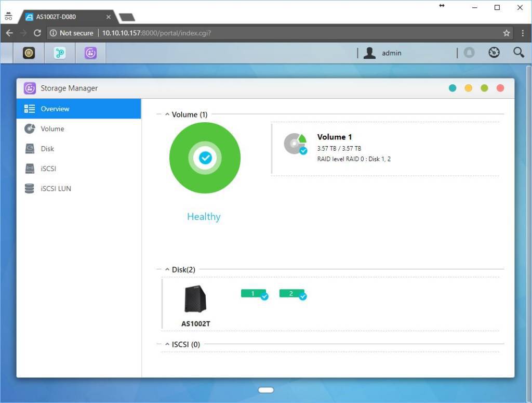Click the iSCSI LUN stacked-disks icon
This screenshot has height=403, width=532.
(30, 188)
